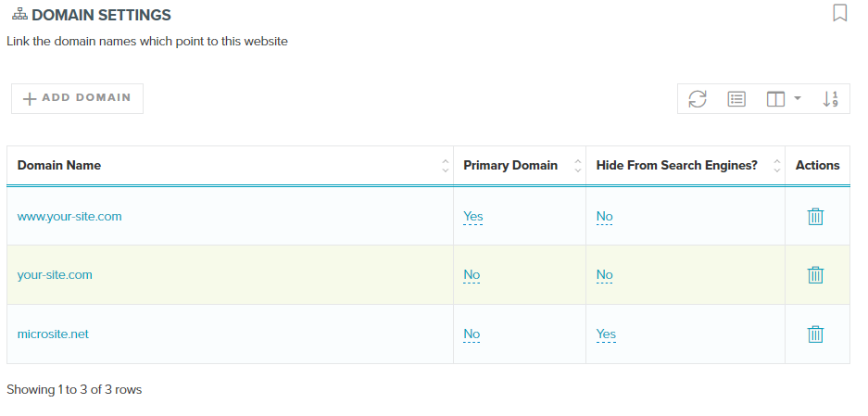Open the www.your-site.com domain link

(x=69, y=217)
